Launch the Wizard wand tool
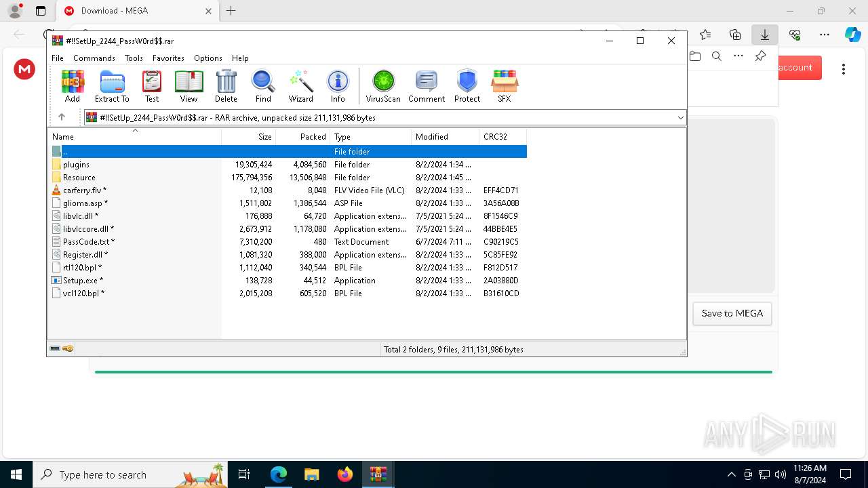Image resolution: width=868 pixels, height=488 pixels. coord(300,86)
